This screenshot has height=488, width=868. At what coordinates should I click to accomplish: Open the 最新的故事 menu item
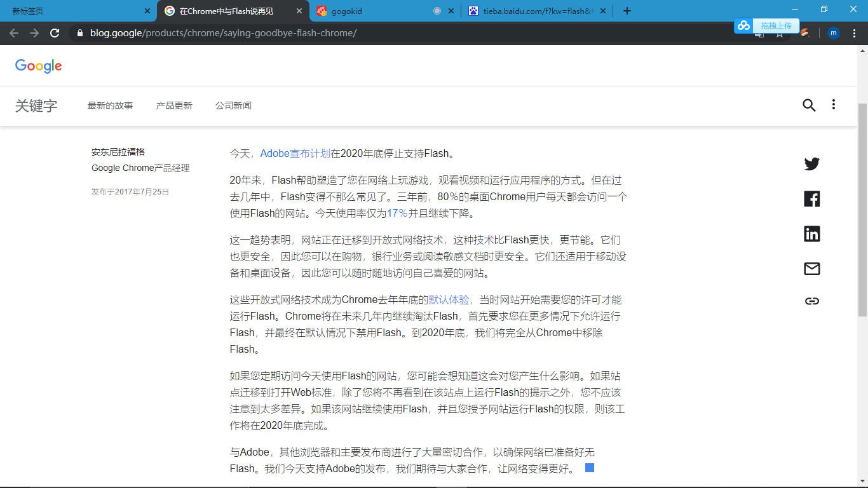click(x=111, y=105)
